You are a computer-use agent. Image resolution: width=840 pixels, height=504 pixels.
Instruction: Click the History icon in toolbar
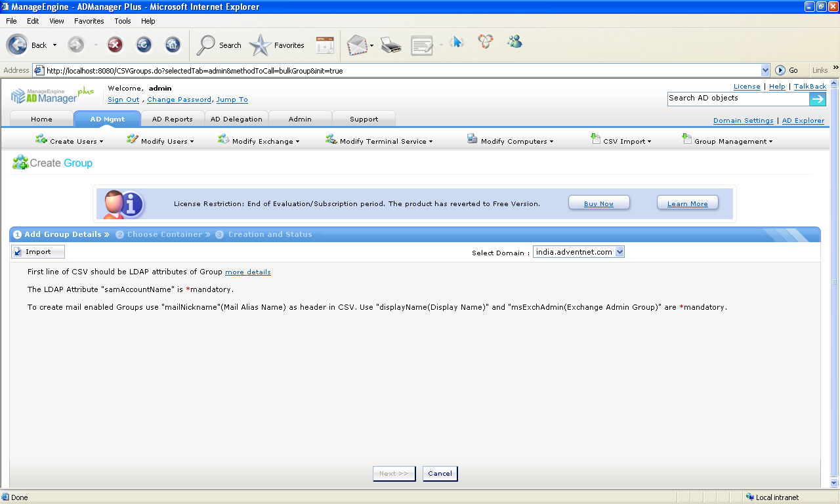[x=325, y=45]
